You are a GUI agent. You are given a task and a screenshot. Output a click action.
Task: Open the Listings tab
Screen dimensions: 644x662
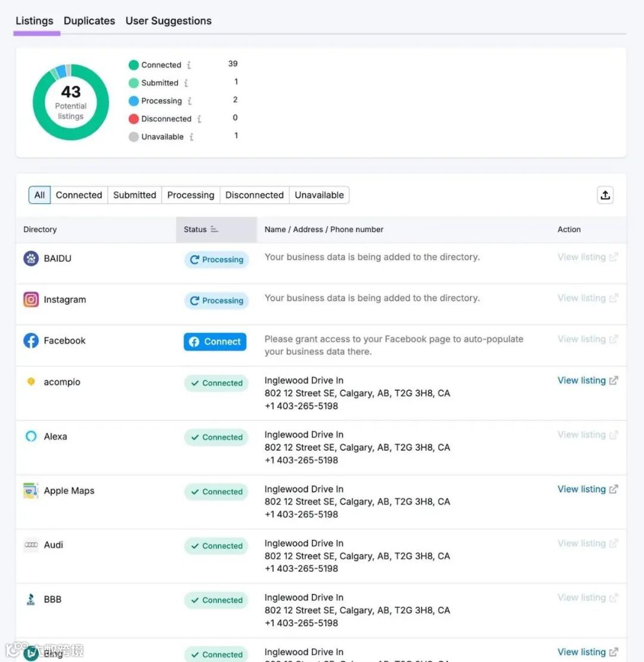pyautogui.click(x=34, y=21)
